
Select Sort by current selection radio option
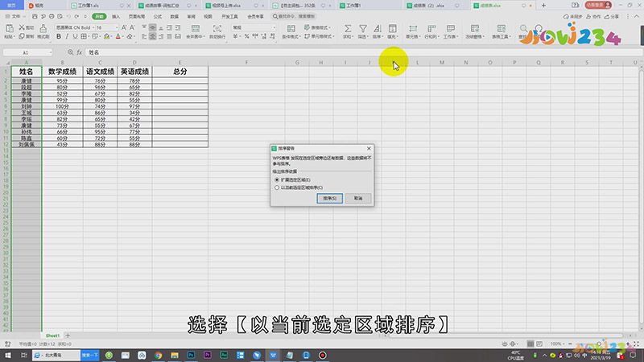click(x=277, y=187)
